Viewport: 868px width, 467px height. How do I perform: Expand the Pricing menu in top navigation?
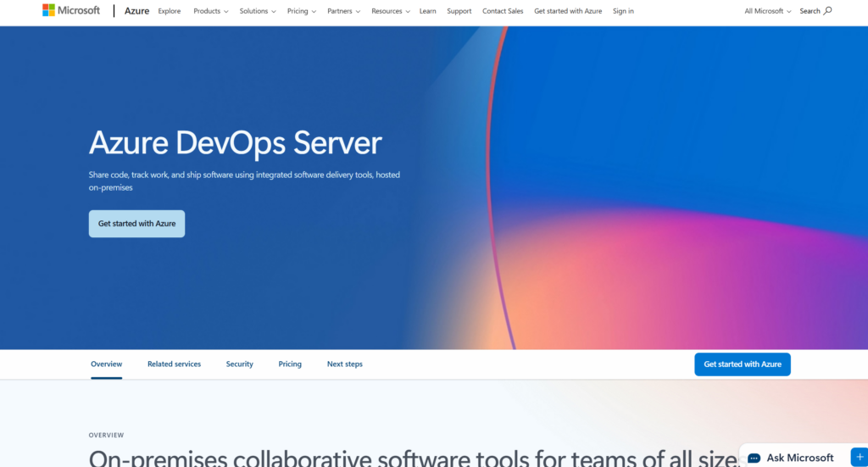[x=301, y=11]
